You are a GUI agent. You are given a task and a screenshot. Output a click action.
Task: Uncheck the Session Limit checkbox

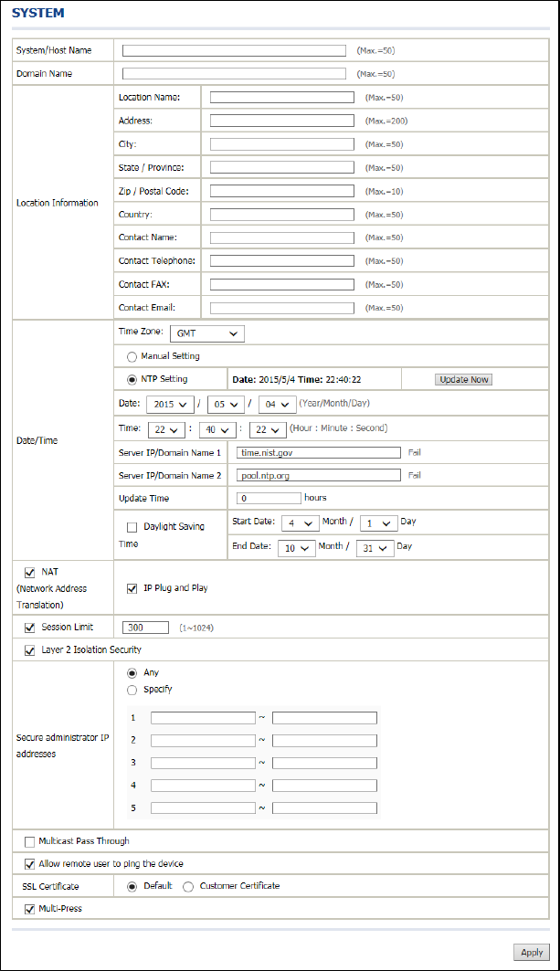tap(30, 628)
